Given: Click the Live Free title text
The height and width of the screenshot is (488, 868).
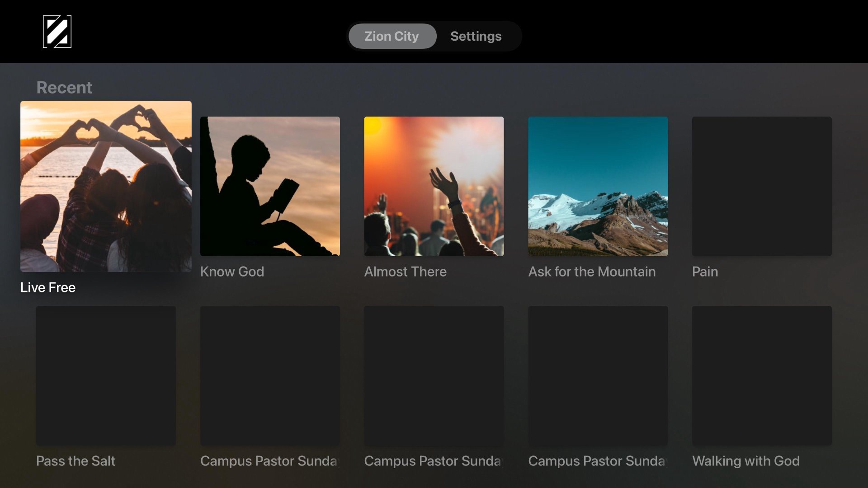Looking at the screenshot, I should pyautogui.click(x=48, y=287).
